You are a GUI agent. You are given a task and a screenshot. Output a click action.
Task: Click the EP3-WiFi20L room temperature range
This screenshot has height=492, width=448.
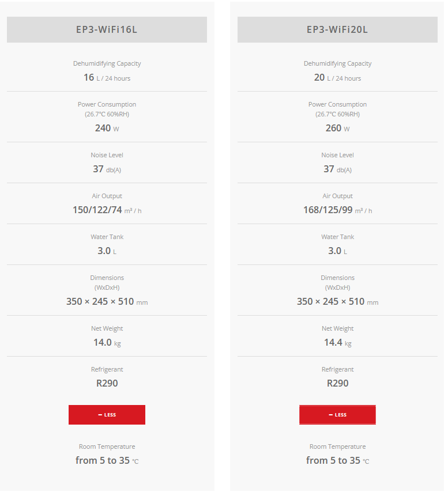click(337, 460)
